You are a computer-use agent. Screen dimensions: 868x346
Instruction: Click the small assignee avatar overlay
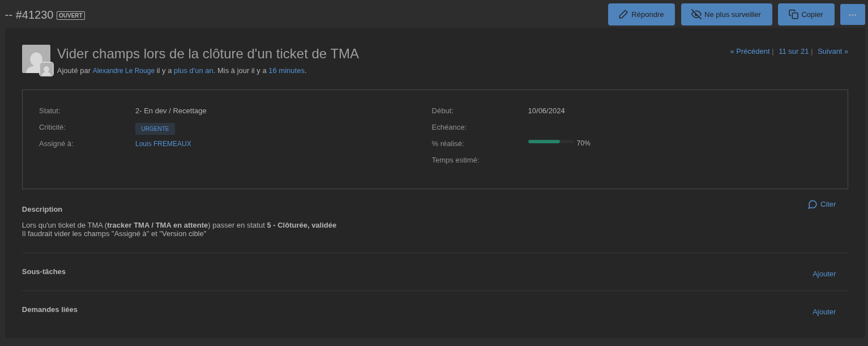coord(46,69)
